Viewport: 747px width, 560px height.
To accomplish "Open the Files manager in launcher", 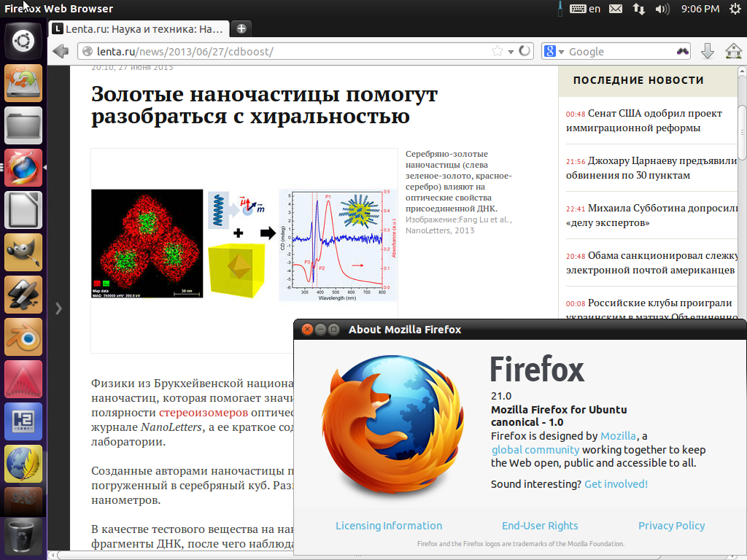I will [23, 125].
